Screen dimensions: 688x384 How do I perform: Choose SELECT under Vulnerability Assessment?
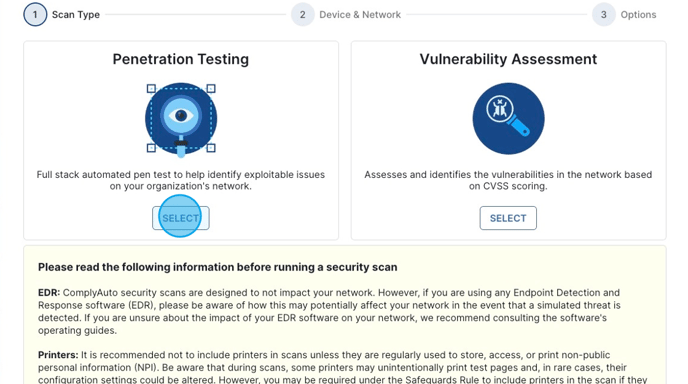508,218
